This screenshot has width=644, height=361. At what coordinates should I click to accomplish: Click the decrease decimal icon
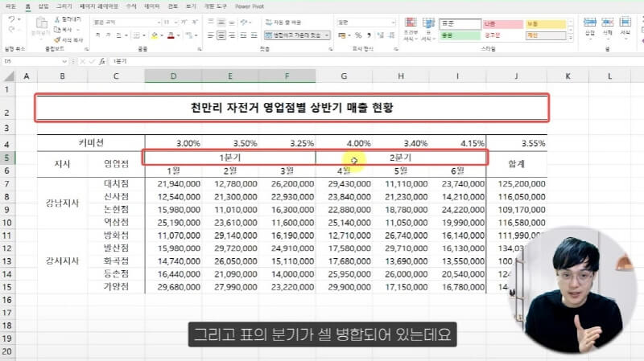(391, 35)
